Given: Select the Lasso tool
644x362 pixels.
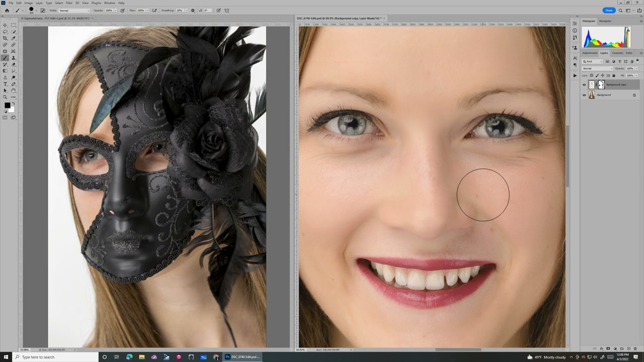Looking at the screenshot, I should tap(5, 32).
